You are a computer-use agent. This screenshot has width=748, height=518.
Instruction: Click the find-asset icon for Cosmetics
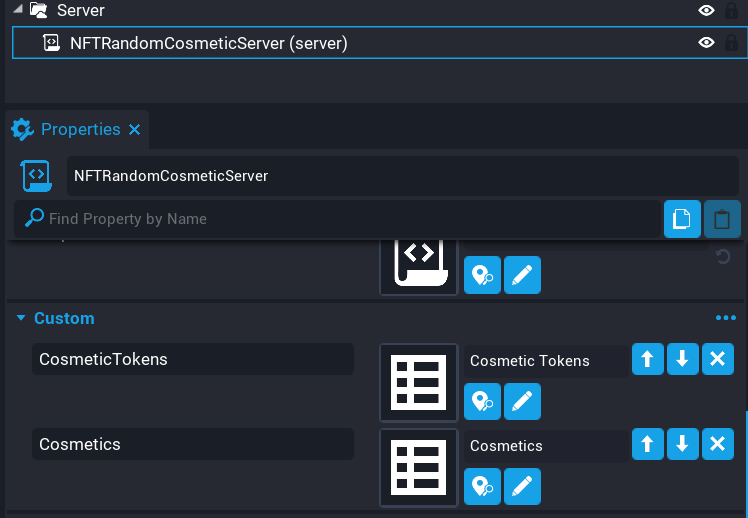[x=482, y=486]
